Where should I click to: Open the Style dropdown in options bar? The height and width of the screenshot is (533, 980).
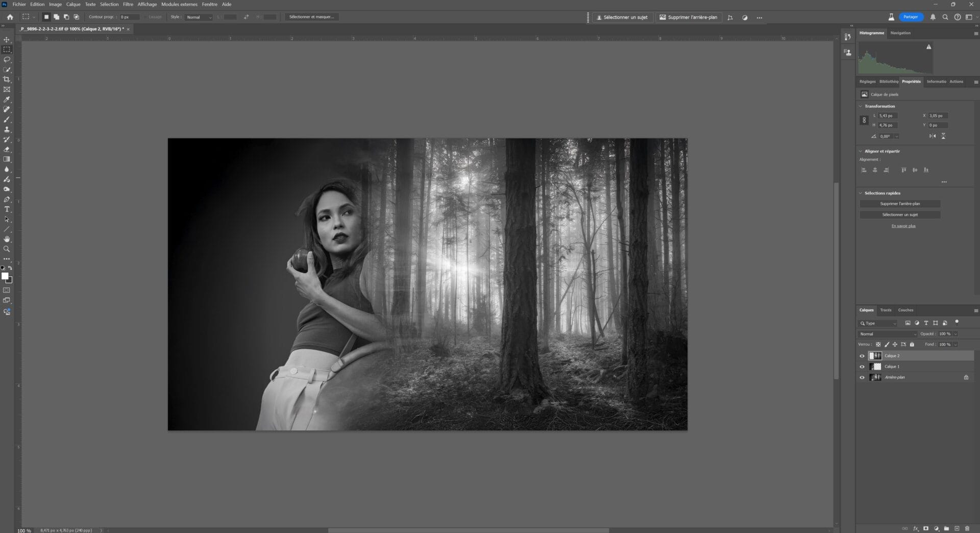pyautogui.click(x=199, y=17)
